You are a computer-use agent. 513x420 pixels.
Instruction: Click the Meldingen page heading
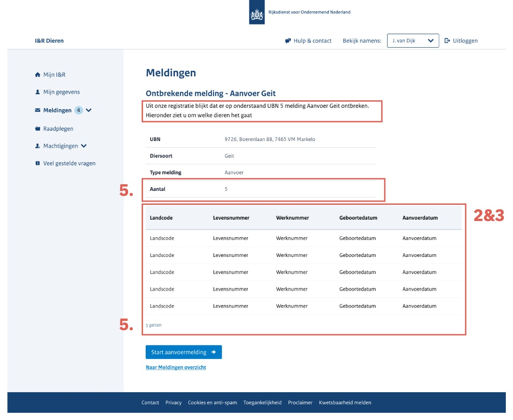[x=171, y=73]
